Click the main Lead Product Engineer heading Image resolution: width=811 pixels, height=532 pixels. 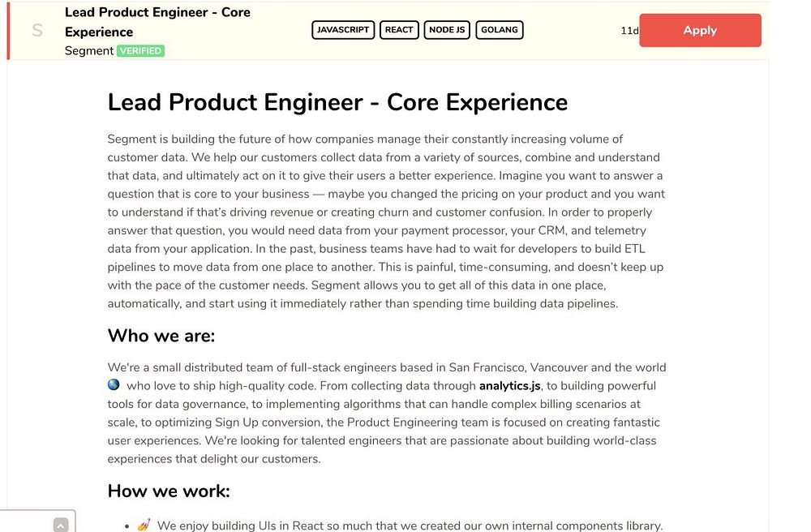click(x=337, y=102)
